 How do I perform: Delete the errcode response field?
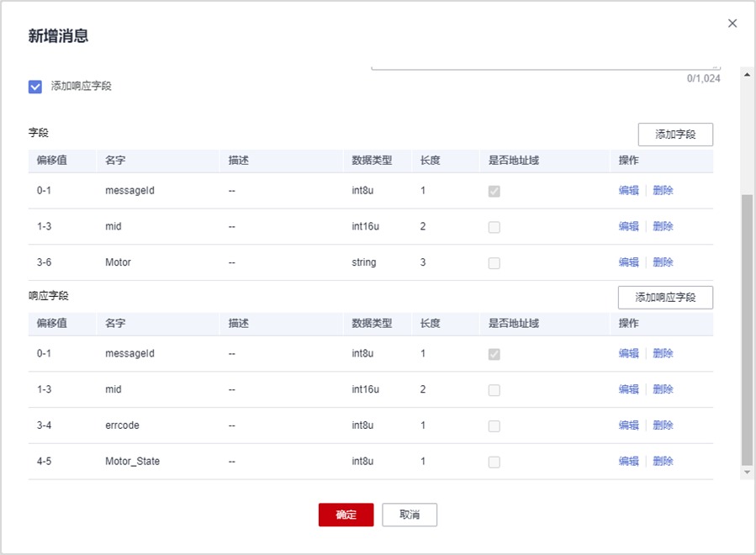(x=663, y=425)
